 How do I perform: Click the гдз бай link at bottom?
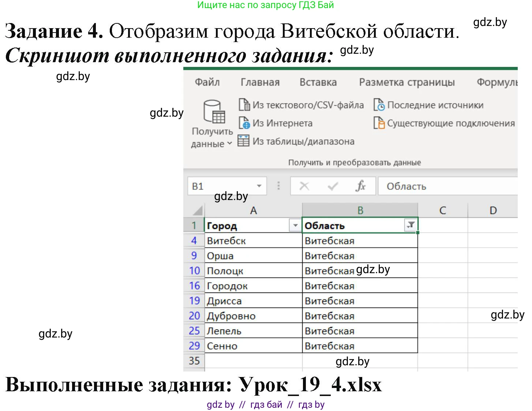click(266, 404)
